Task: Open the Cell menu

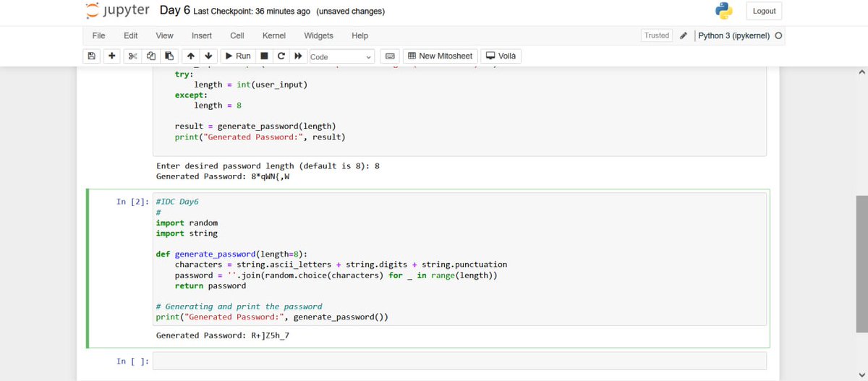Action: pyautogui.click(x=237, y=35)
